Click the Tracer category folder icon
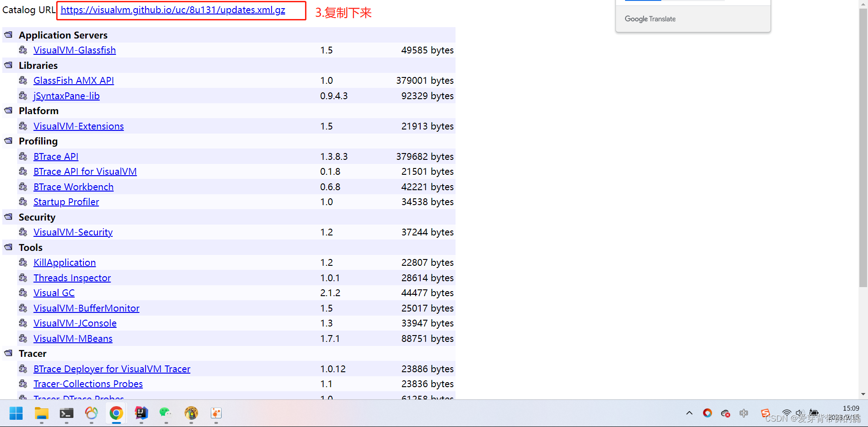This screenshot has height=427, width=868. coord(8,353)
